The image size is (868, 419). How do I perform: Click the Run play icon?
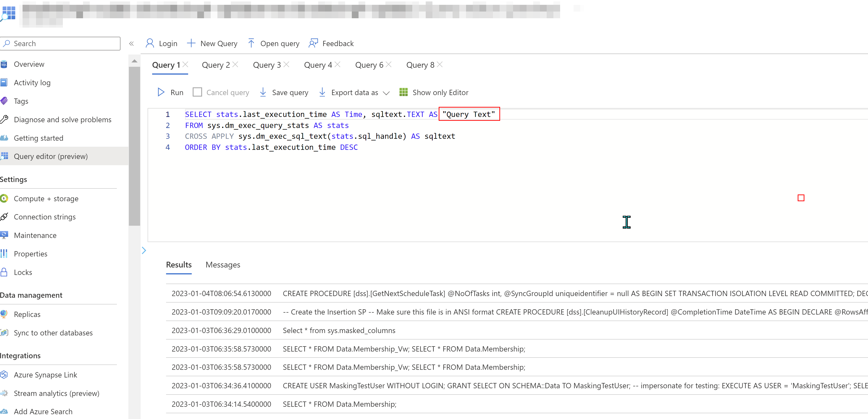[161, 92]
